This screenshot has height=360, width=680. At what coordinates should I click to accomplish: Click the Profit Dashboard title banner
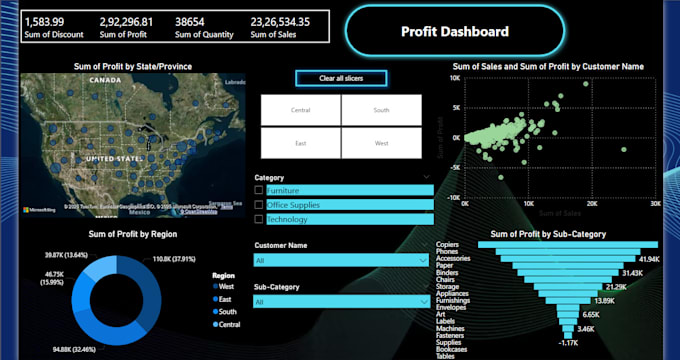455,31
